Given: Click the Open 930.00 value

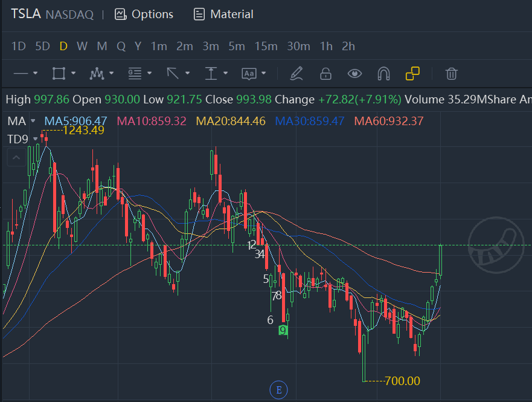Looking at the screenshot, I should pos(106,100).
